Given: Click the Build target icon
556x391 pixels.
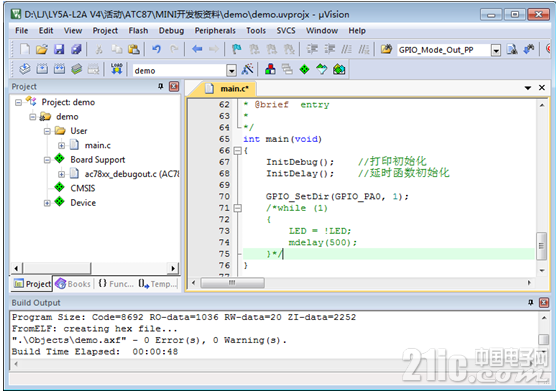Looking at the screenshot, I should (x=42, y=69).
